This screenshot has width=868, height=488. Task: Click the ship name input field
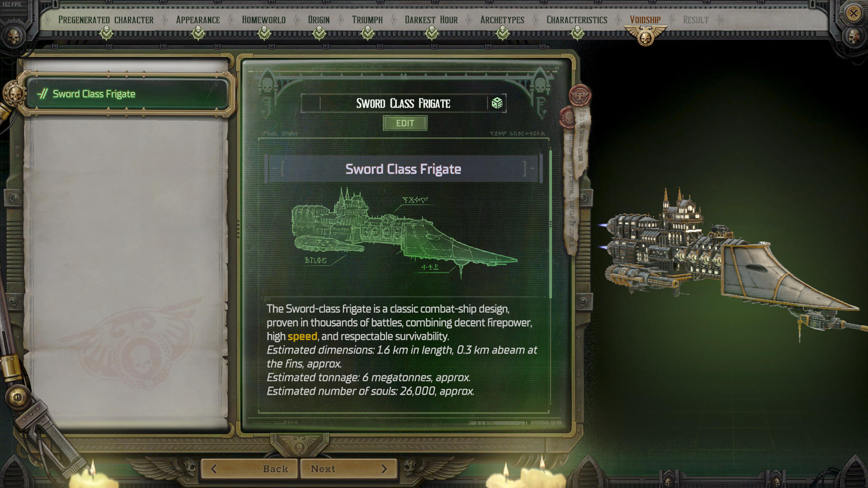403,103
